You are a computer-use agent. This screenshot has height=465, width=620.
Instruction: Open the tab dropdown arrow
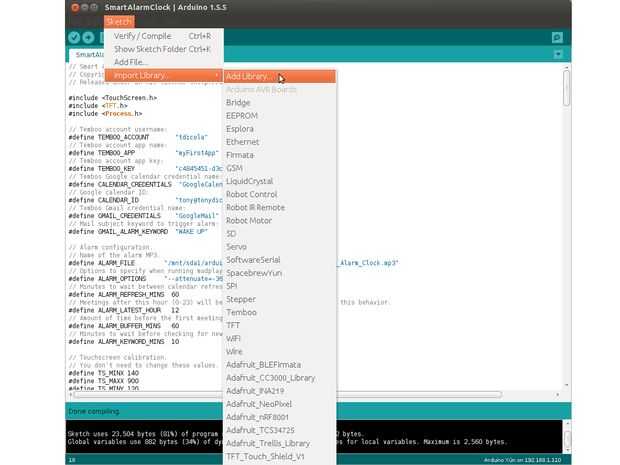[558, 54]
